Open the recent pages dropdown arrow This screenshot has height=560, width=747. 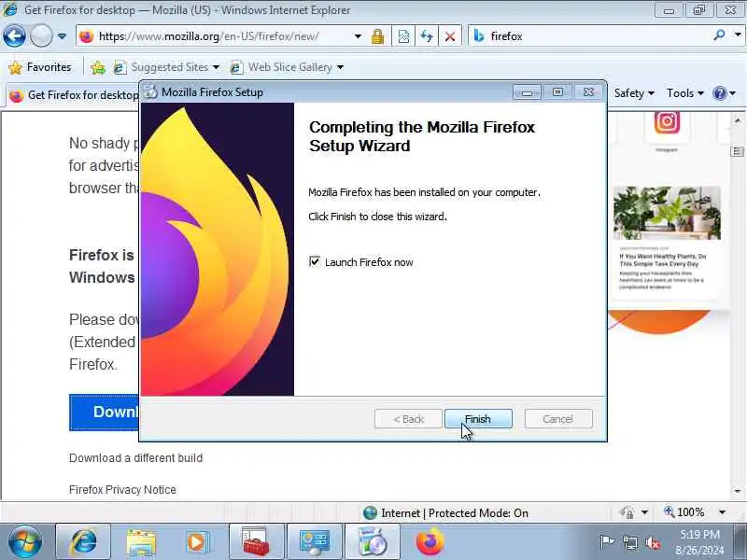(x=62, y=36)
